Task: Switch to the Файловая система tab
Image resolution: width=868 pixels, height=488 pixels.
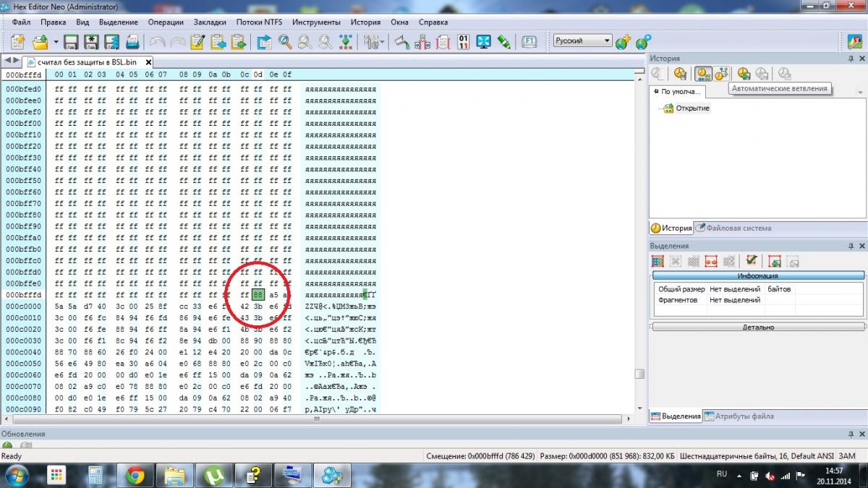Action: pos(733,228)
